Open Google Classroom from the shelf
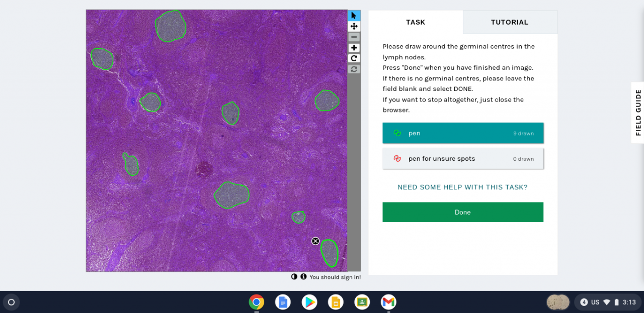The width and height of the screenshot is (644, 313). [x=362, y=302]
